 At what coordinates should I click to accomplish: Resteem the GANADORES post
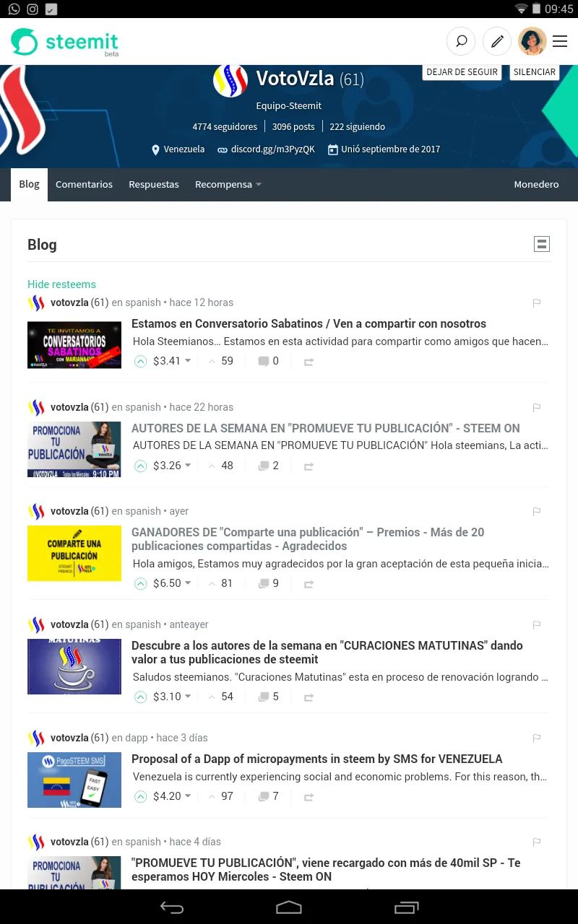(x=309, y=584)
